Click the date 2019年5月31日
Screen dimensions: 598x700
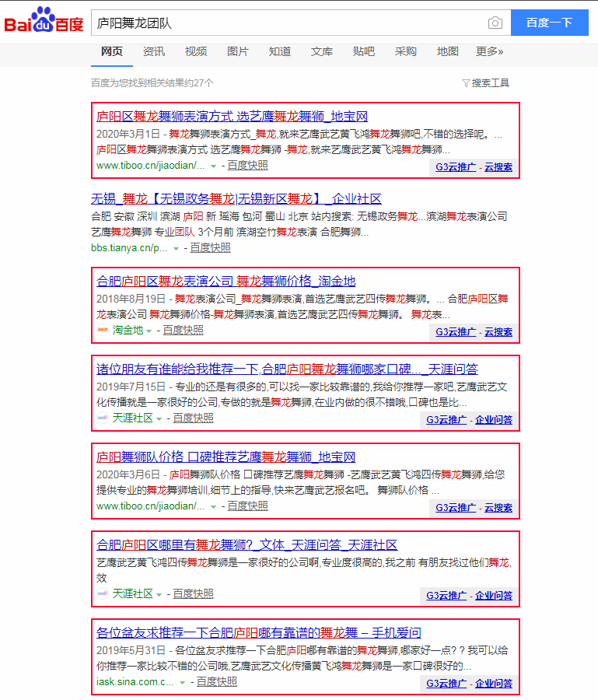click(131, 651)
